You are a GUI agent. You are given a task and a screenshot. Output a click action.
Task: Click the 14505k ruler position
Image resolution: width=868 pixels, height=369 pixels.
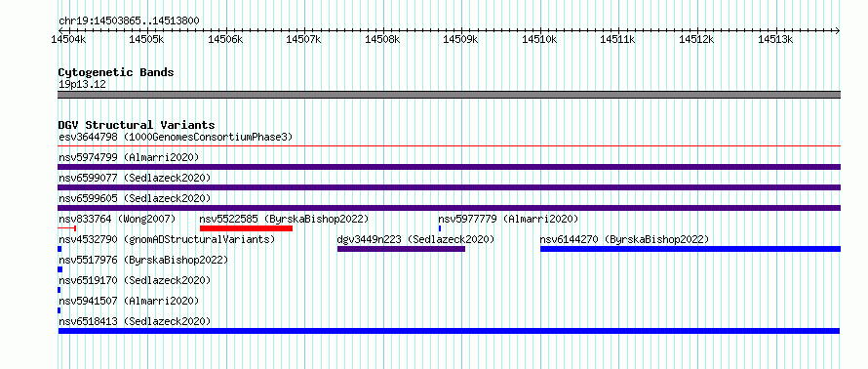point(147,39)
